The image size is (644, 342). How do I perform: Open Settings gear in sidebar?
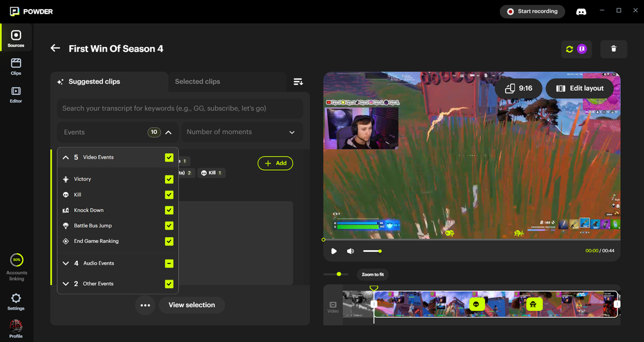[16, 301]
